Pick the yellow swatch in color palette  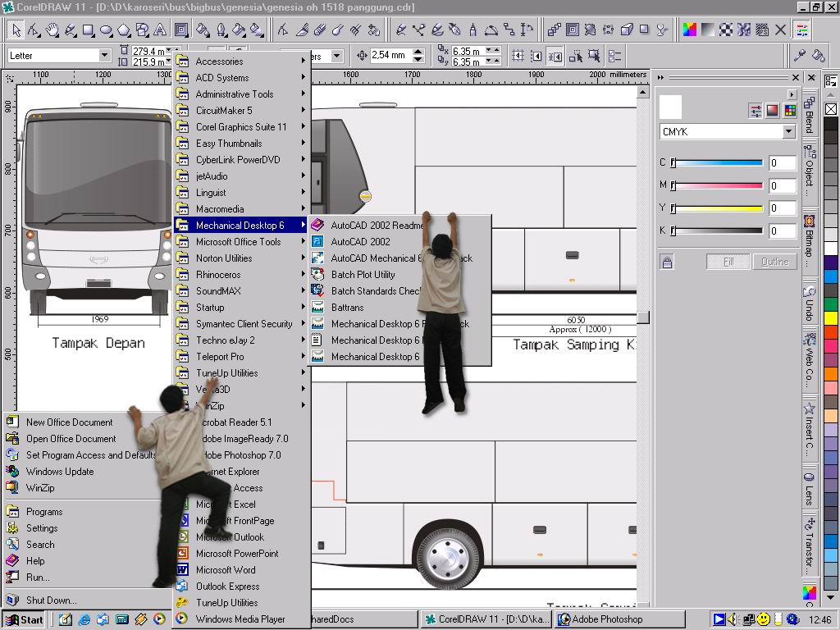pyautogui.click(x=831, y=318)
